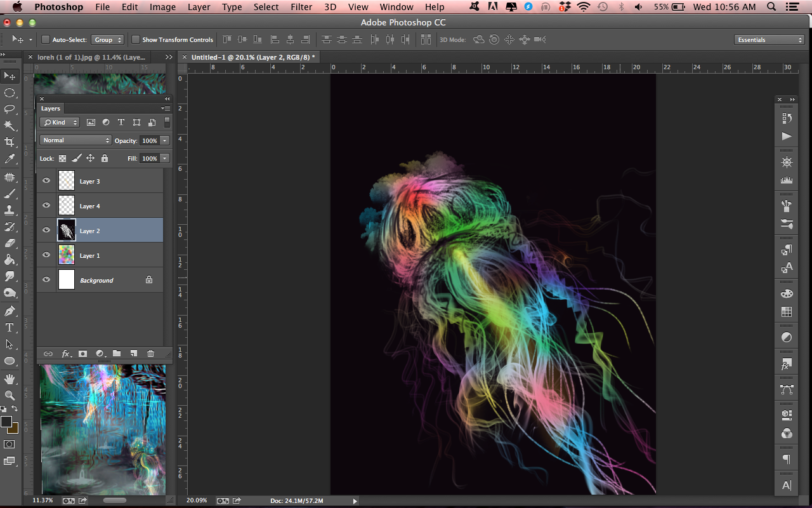
Task: Click the Layers panel tab
Action: [51, 109]
